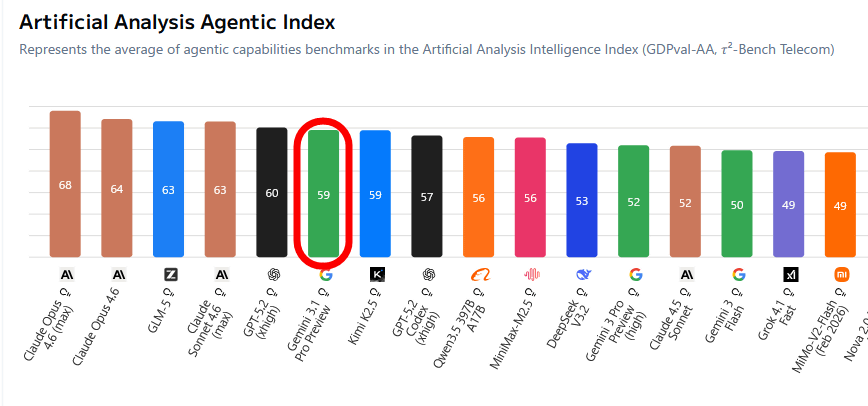The height and width of the screenshot is (406, 868).
Task: Click the Anthropic logo under Claude 4.5 Sonnet
Action: pos(686,274)
